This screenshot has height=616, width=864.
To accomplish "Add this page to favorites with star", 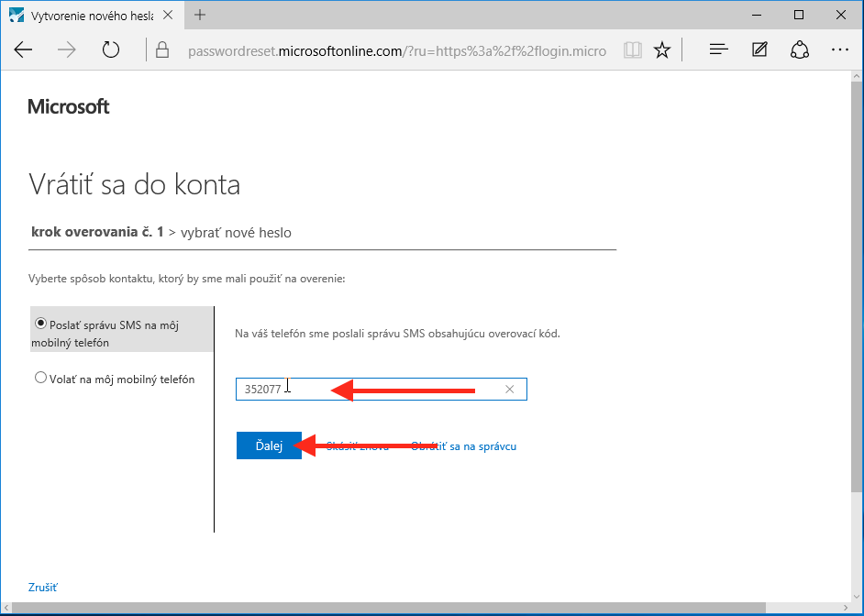I will point(661,50).
